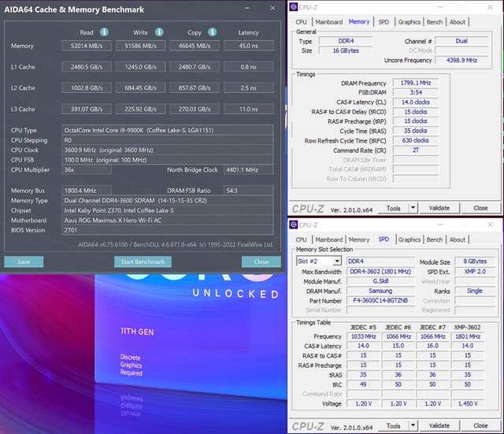Select the Bench tab in upper CPU-Z window
Viewport: 504px width, 434px height.
[434, 22]
